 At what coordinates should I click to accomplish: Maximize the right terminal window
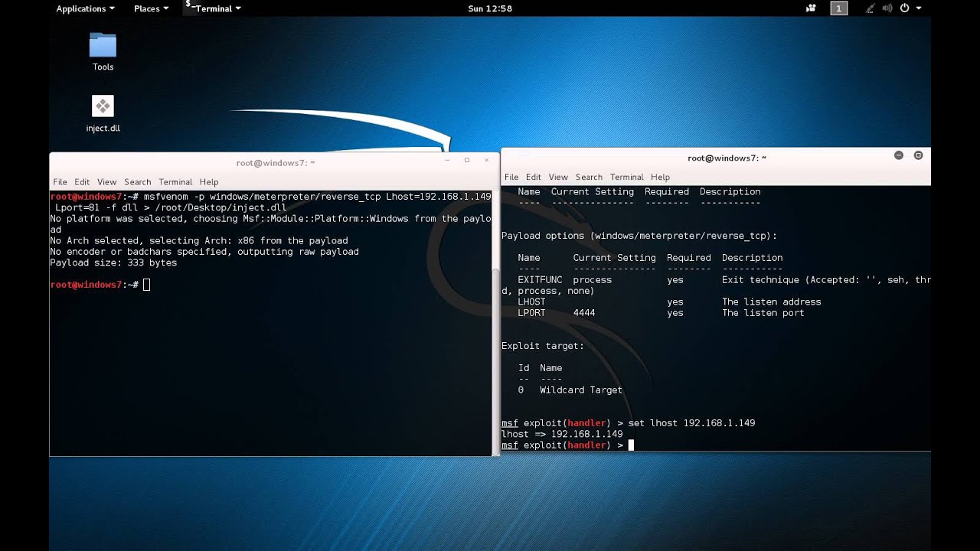(918, 155)
